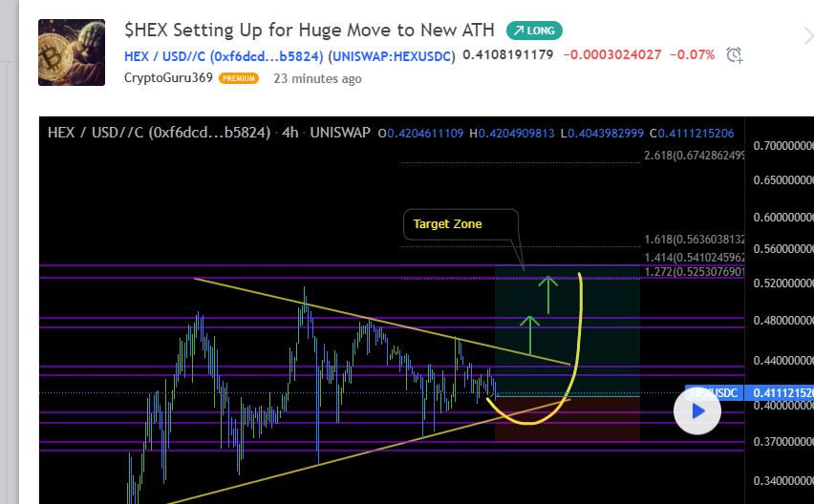
Task: Play the chart with the round play button
Action: (697, 411)
